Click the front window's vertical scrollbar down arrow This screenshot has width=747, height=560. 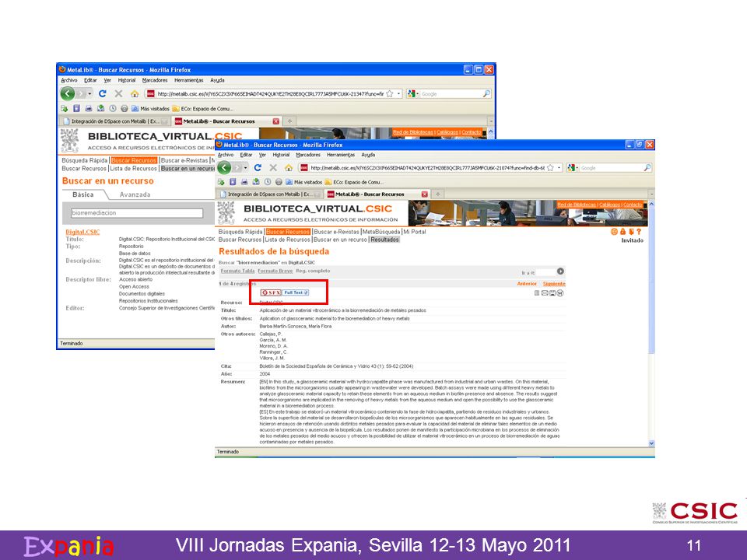tap(652, 443)
